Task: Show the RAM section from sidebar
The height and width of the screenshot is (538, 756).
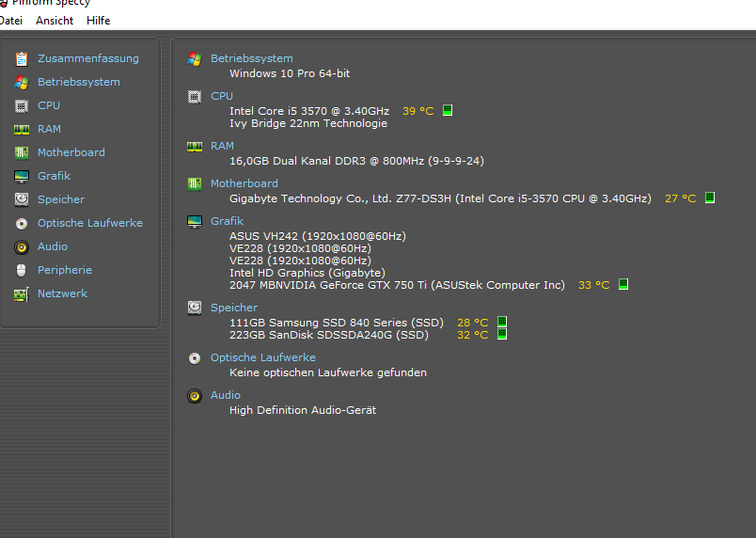Action: coord(49,129)
